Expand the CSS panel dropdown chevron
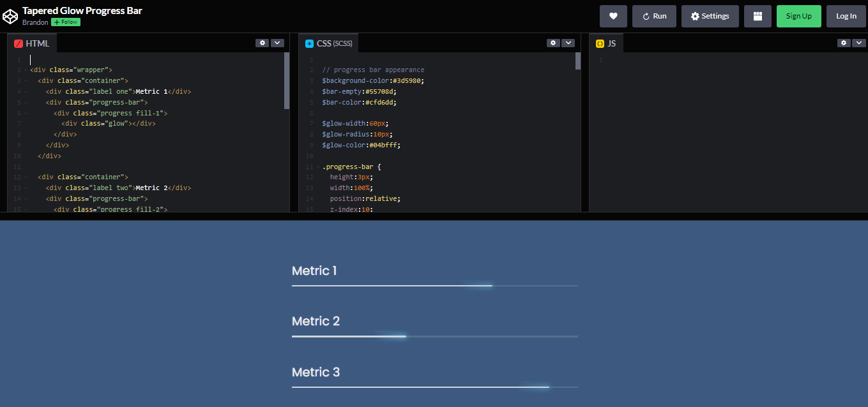Viewport: 868px width, 407px height. coord(568,43)
